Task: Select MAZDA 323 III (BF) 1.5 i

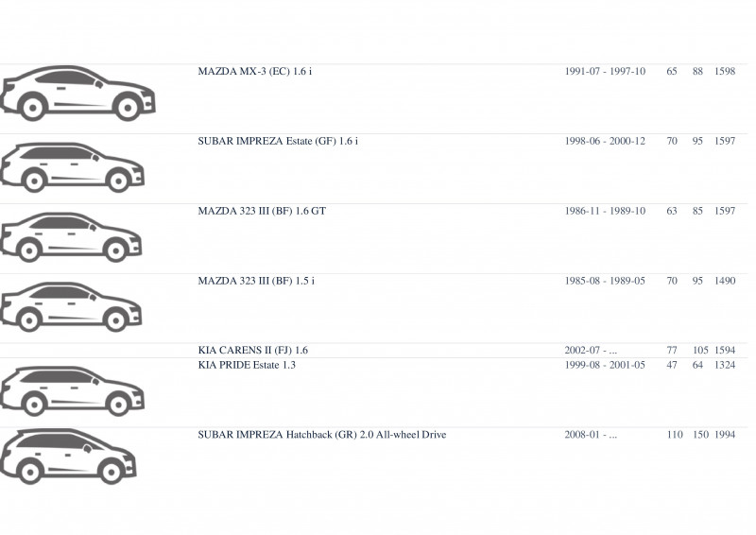Action: [x=256, y=281]
